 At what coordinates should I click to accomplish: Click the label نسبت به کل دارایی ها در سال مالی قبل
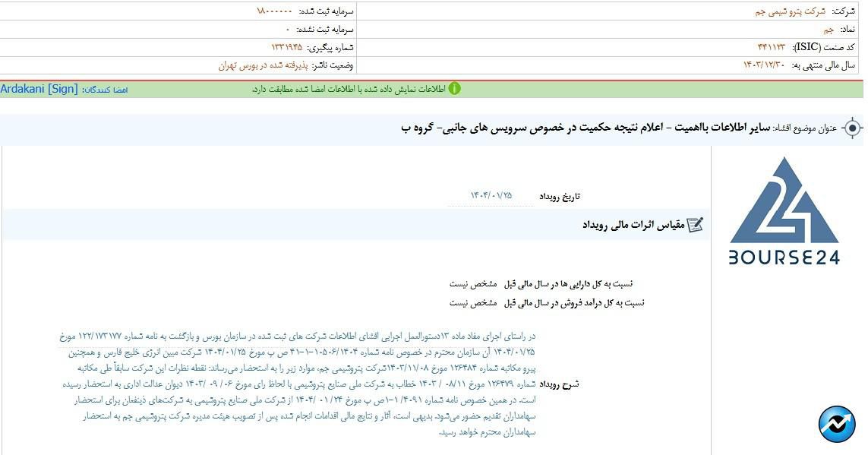568,284
